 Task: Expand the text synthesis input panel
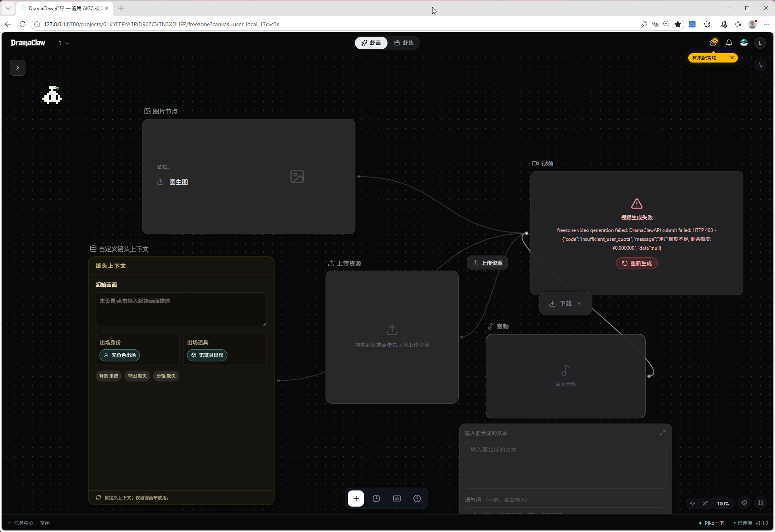662,433
